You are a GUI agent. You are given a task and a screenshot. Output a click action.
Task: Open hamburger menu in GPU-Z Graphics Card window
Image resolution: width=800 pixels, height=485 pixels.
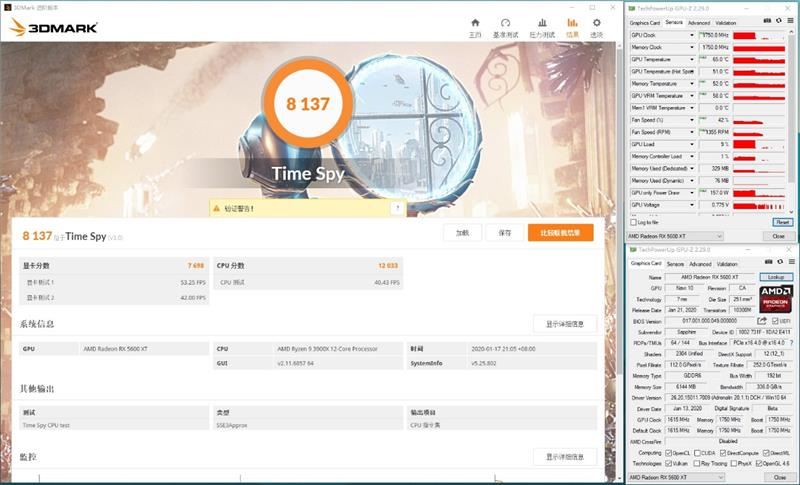point(791,262)
